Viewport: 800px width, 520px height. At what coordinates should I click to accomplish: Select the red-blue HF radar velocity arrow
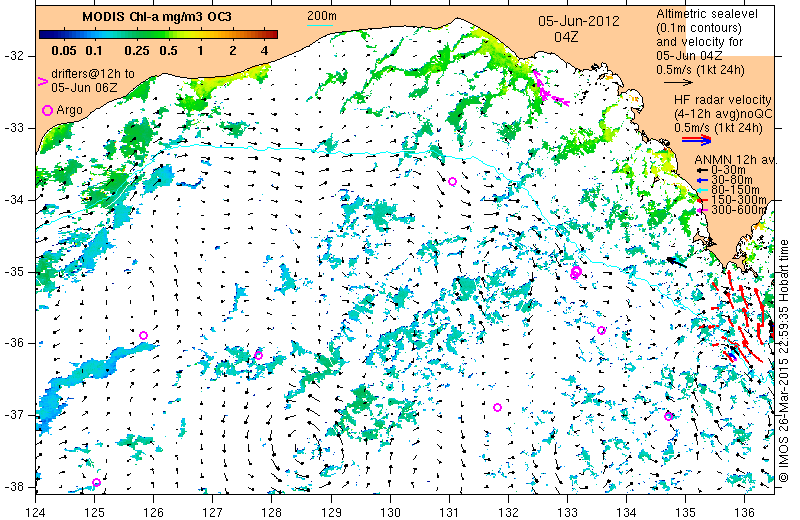pyautogui.click(x=696, y=139)
